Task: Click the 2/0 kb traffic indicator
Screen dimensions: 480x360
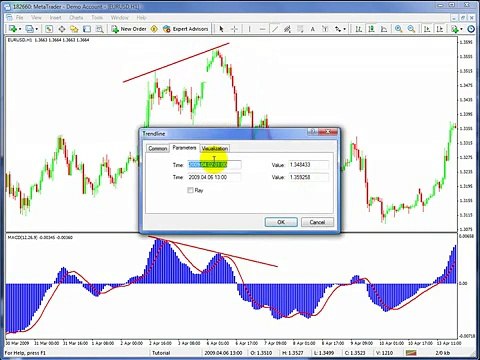Action: [443, 353]
